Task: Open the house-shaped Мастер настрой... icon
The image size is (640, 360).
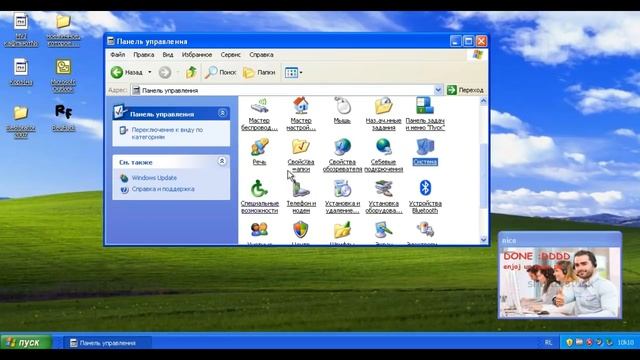Action: [x=301, y=113]
